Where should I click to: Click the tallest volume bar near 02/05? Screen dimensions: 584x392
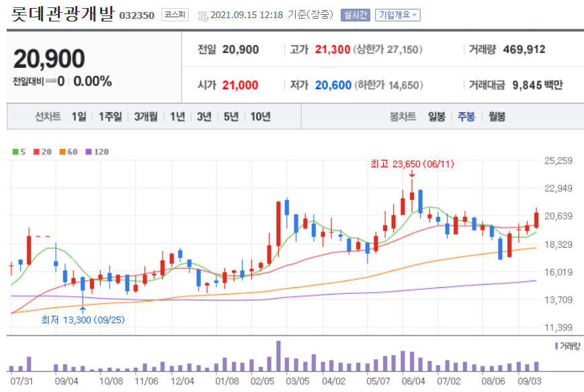278,356
